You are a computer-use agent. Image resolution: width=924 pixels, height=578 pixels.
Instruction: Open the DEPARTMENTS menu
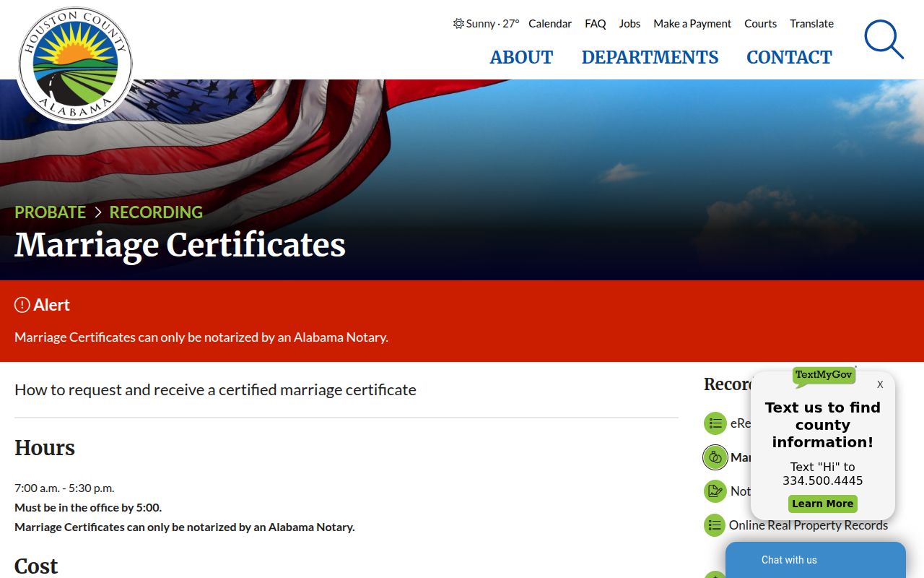click(650, 57)
